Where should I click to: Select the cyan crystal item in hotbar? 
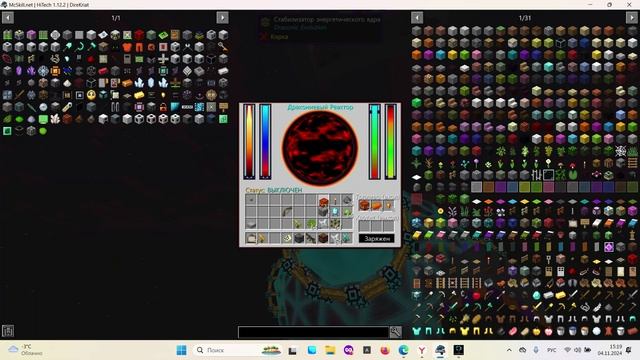(347, 238)
